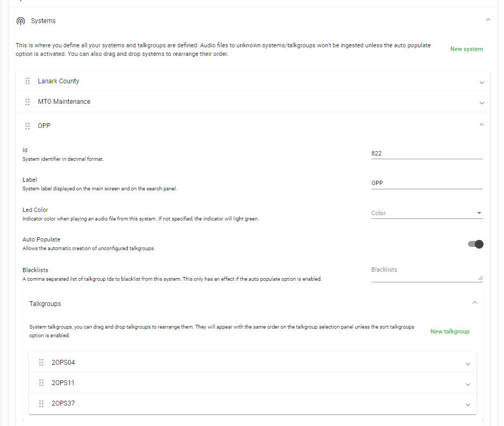Open the Led Color selector
504x426 pixels.
pos(427,213)
